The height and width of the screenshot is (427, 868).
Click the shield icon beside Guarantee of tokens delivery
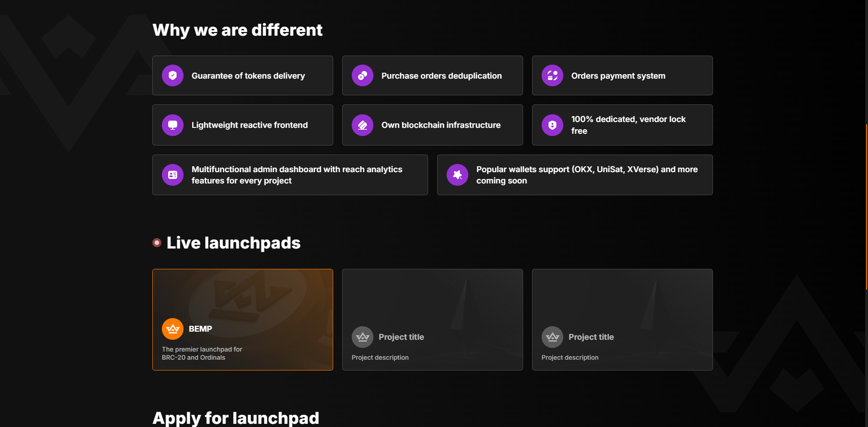[x=173, y=75]
